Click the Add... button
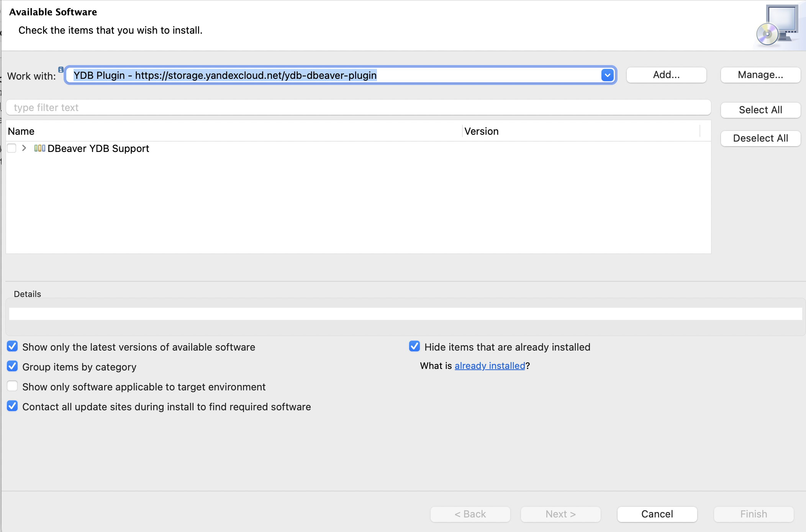This screenshot has height=532, width=806. (x=667, y=75)
